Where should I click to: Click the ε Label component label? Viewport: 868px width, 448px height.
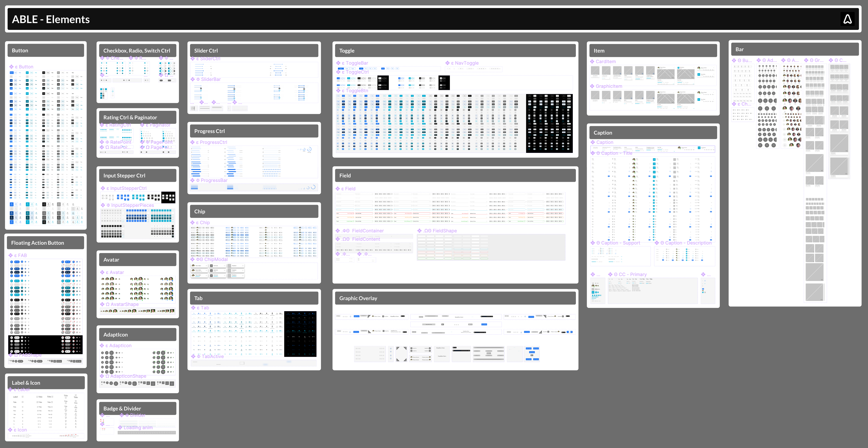coord(22,389)
